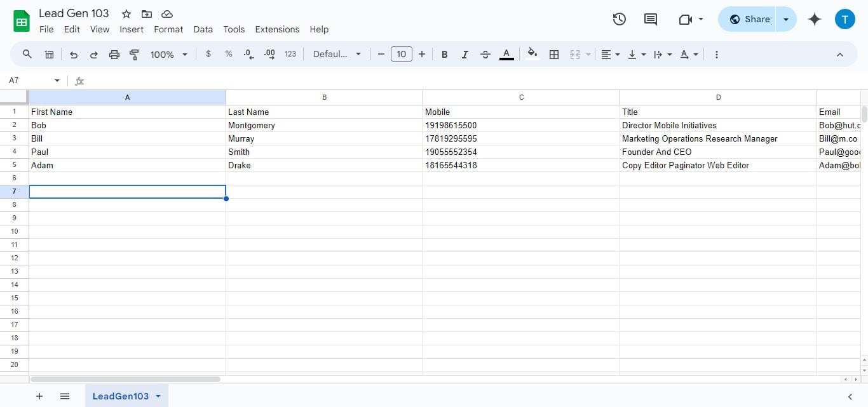
Task: Click the Name box showing A7
Action: [x=29, y=81]
